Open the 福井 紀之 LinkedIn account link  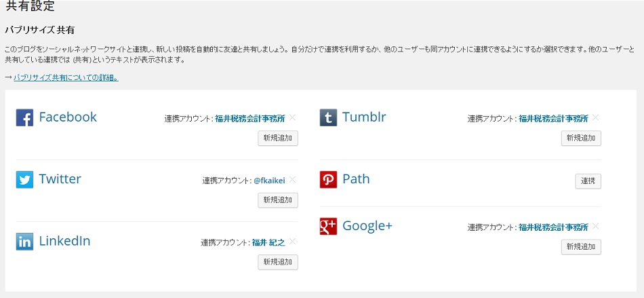click(x=268, y=242)
